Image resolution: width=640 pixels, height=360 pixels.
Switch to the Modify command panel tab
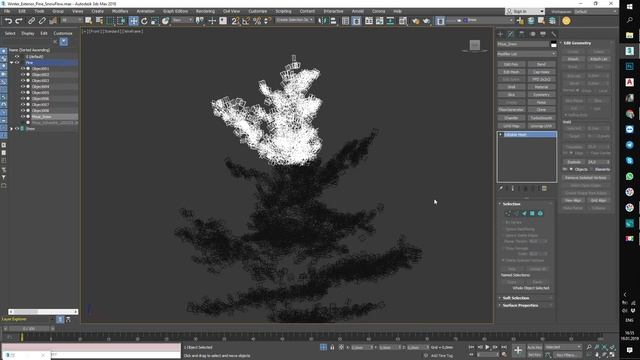511,34
